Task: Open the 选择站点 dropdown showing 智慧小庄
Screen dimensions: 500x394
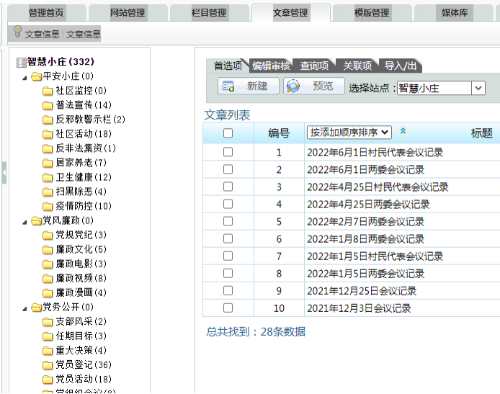Action: (x=441, y=88)
